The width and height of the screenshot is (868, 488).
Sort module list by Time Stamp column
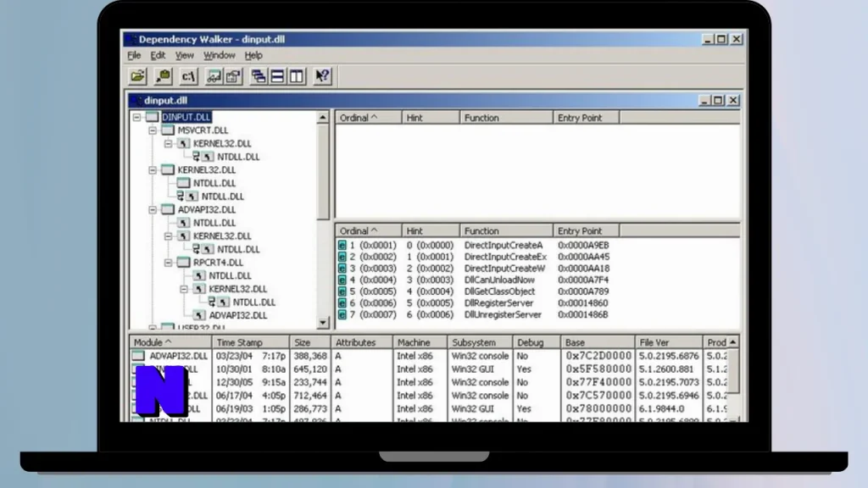tap(250, 342)
